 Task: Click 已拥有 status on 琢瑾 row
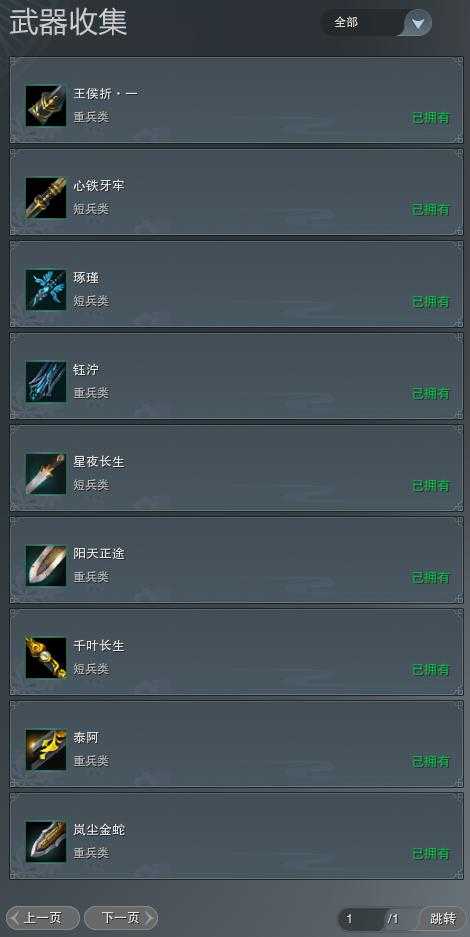pyautogui.click(x=431, y=302)
